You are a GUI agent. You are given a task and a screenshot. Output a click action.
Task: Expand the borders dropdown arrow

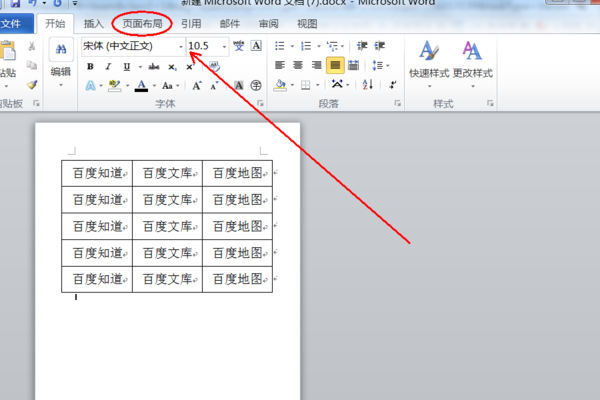click(317, 85)
